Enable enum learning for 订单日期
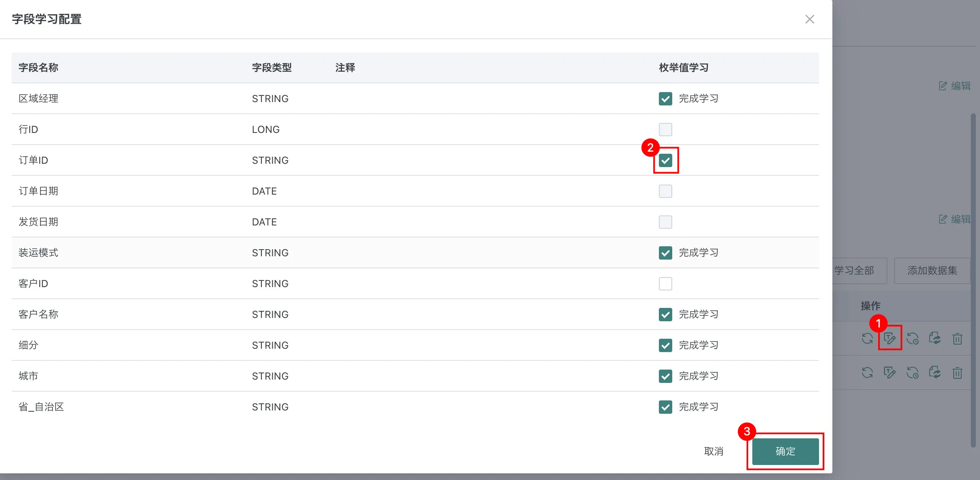Viewport: 980px width, 480px height. point(665,191)
